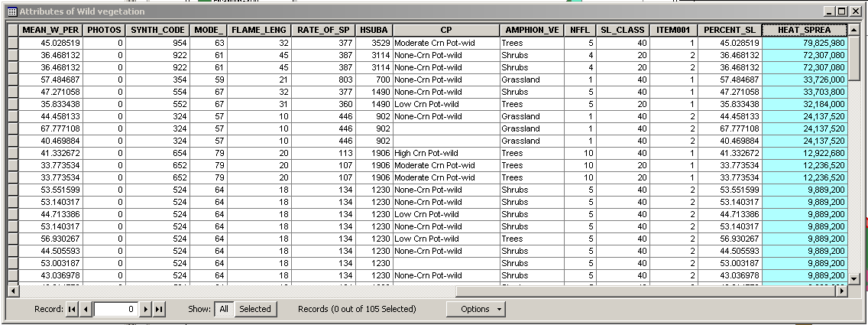868x325 pixels.
Task: Click the 12,922,680 heat spread cell
Action: click(805, 153)
